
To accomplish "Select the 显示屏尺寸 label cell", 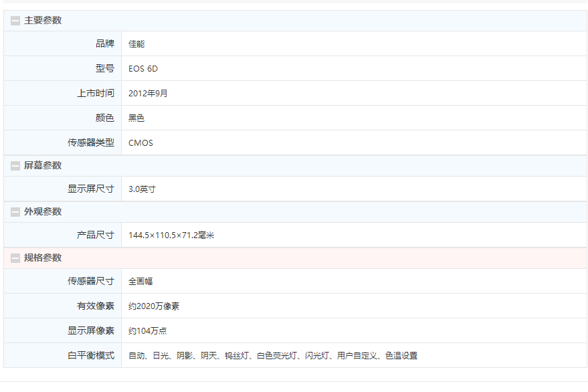I will (x=63, y=189).
